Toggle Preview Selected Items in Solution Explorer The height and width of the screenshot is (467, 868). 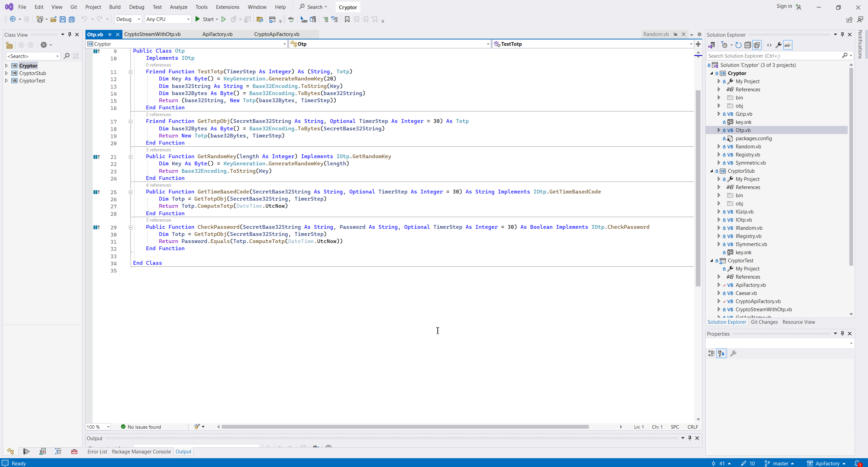pos(788,45)
